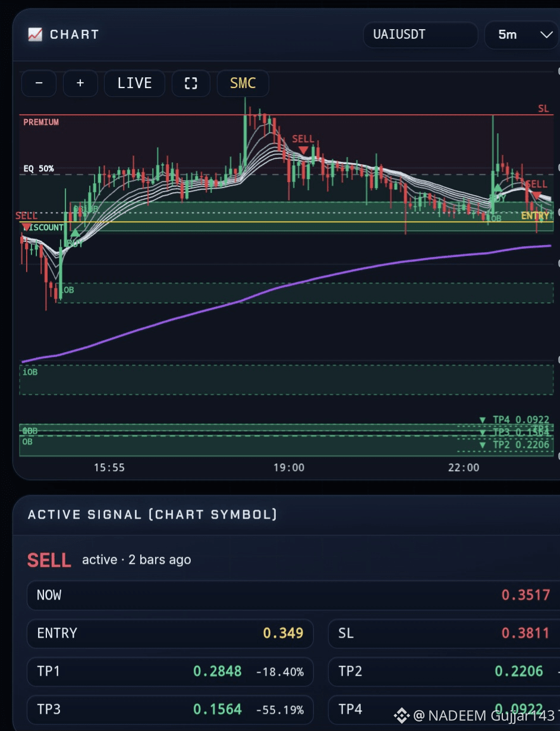This screenshot has width=560, height=731.
Task: Click the iOB order block label
Action: click(x=30, y=372)
